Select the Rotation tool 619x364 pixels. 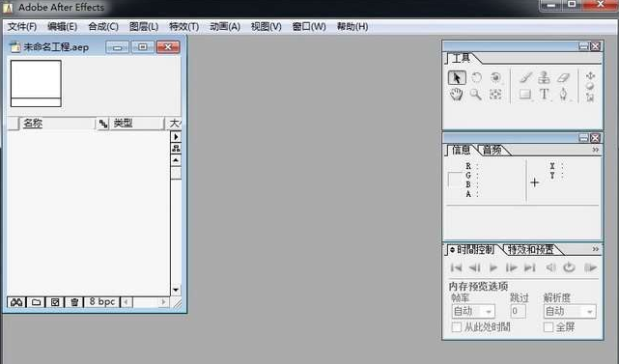coord(476,77)
